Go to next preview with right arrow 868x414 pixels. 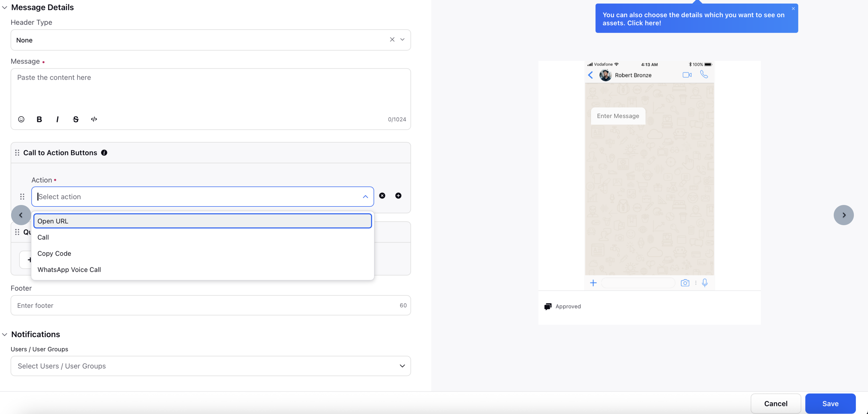point(844,215)
